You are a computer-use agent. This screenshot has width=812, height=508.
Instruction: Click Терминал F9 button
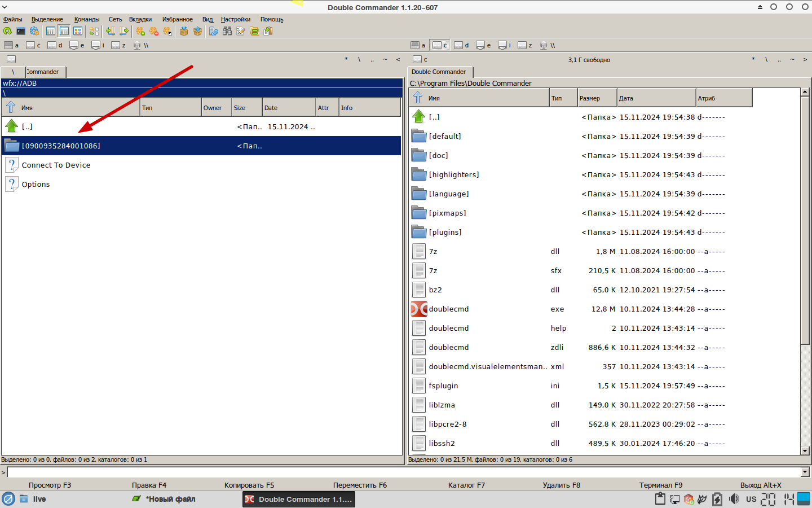(661, 485)
